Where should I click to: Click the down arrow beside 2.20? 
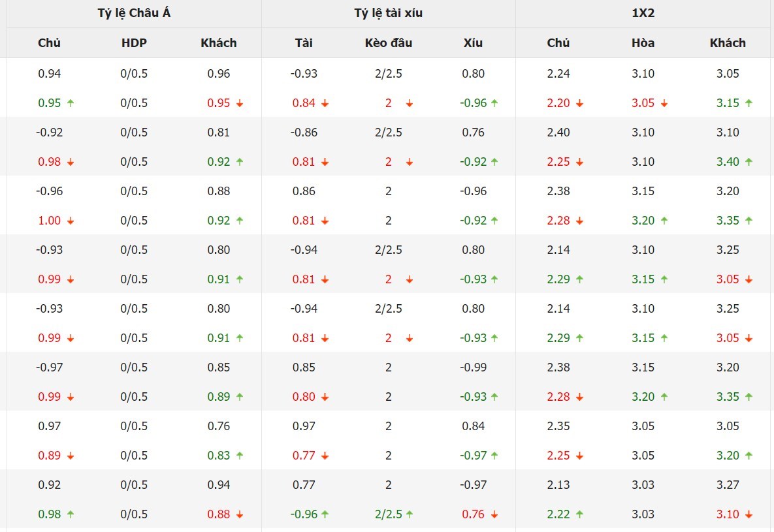tap(579, 103)
